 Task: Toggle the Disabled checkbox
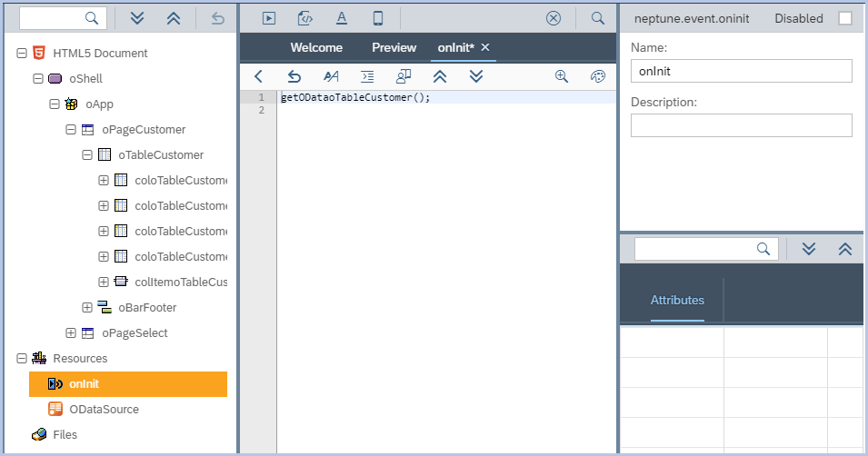(845, 18)
